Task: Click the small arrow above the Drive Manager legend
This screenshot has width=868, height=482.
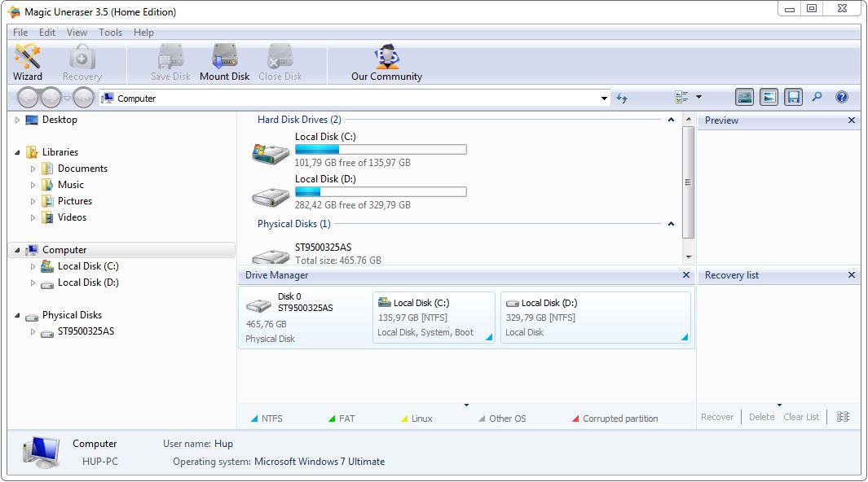Action: [x=467, y=405]
